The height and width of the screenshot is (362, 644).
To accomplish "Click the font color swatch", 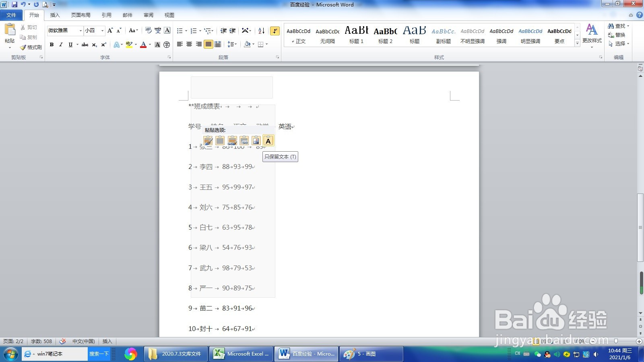I will tap(143, 45).
